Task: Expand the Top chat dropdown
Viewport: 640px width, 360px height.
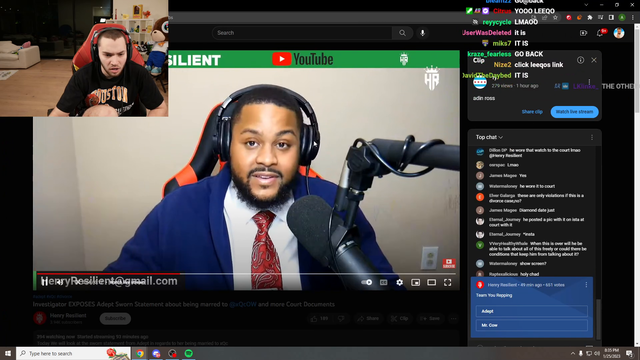Action: pos(489,137)
